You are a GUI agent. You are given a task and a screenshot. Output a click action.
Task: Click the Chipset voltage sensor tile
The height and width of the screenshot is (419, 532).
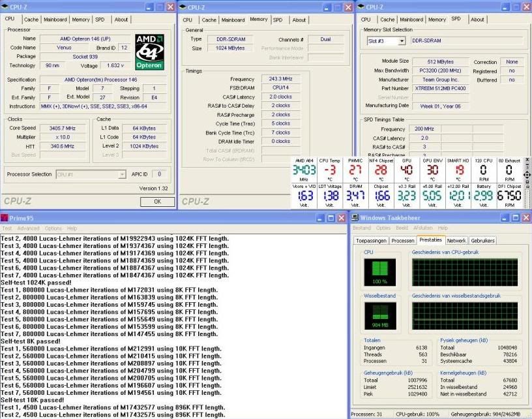click(x=381, y=196)
